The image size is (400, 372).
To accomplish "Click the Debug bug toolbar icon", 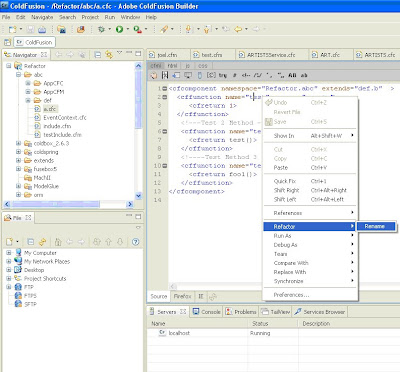I will coord(101,29).
